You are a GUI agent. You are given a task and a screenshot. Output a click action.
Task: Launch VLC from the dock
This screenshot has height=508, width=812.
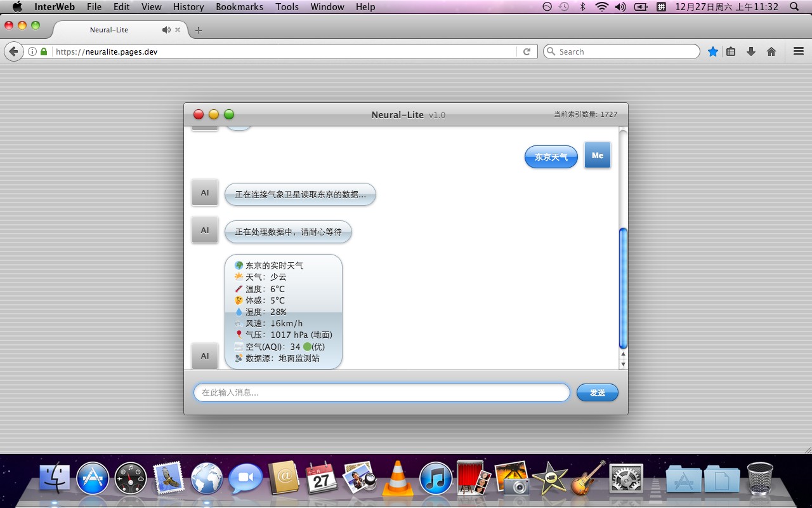(x=398, y=478)
